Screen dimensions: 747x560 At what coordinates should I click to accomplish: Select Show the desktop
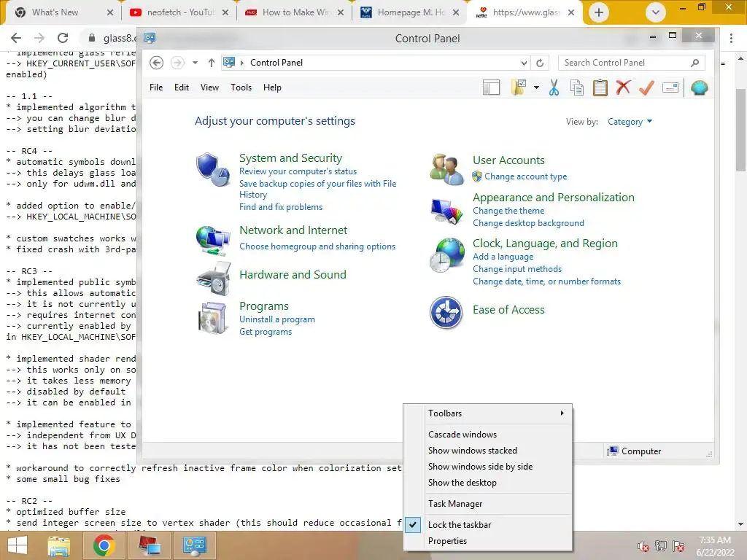(x=488, y=483)
